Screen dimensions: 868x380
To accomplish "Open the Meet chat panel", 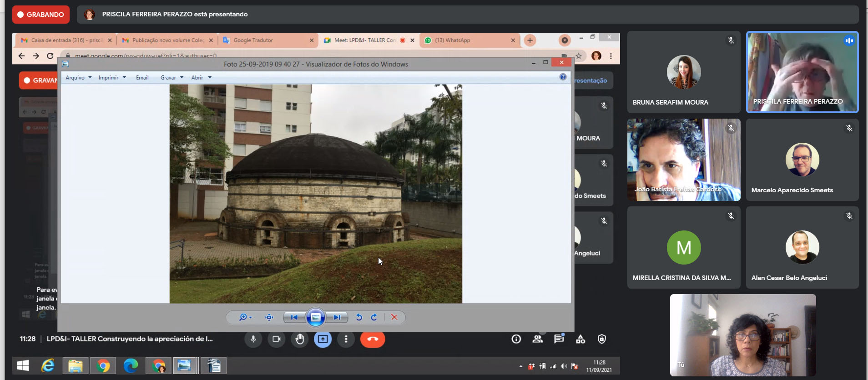I will tap(559, 339).
